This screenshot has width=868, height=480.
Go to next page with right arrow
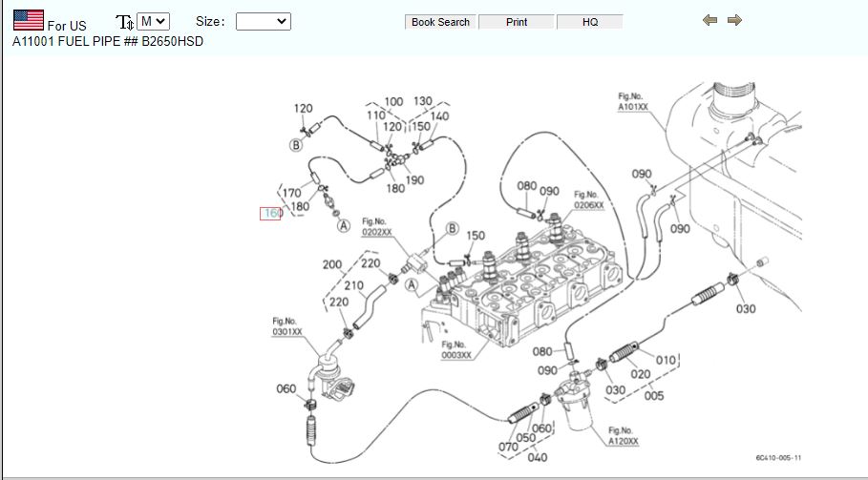734,20
